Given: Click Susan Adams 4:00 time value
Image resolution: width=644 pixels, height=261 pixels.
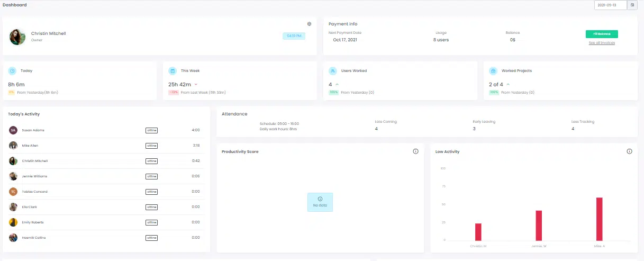Looking at the screenshot, I should pos(196,130).
